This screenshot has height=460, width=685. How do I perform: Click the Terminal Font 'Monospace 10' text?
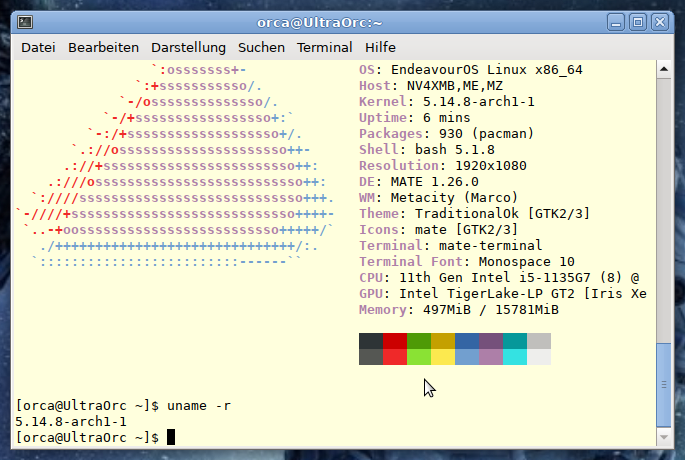[526, 262]
